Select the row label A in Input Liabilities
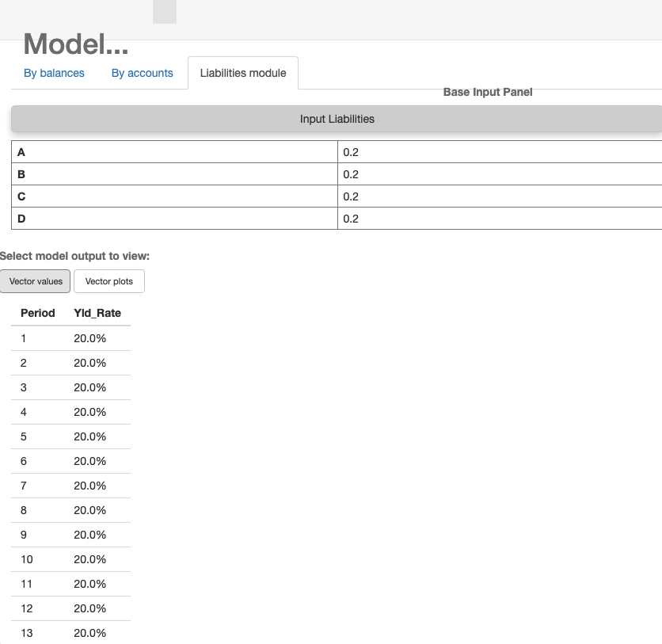The height and width of the screenshot is (644, 662). [x=21, y=151]
